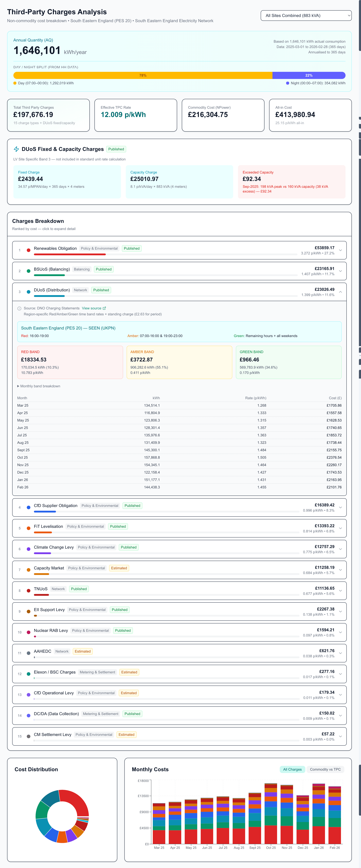Click the Capacity Charge £25010.97 card
The width and height of the screenshot is (361, 868).
[179, 182]
